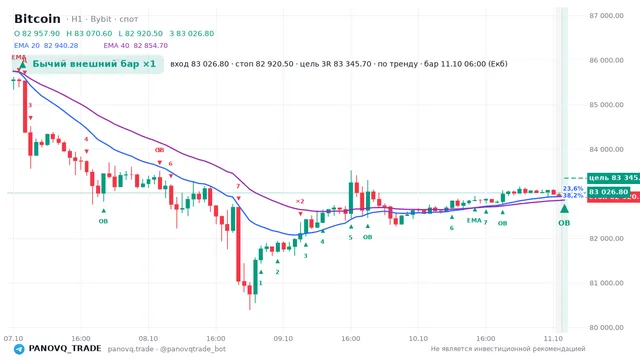Click the Bitcoin chart title

click(x=37, y=19)
